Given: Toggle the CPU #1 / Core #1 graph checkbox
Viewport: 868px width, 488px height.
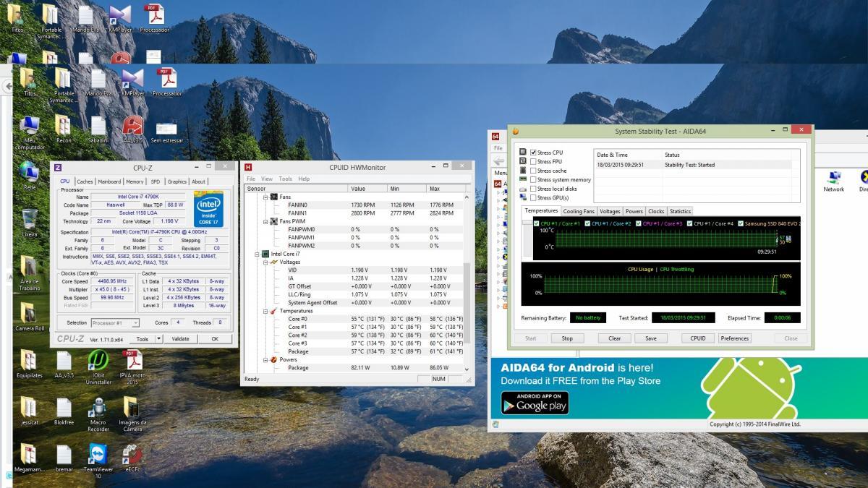Looking at the screenshot, I should point(537,223).
